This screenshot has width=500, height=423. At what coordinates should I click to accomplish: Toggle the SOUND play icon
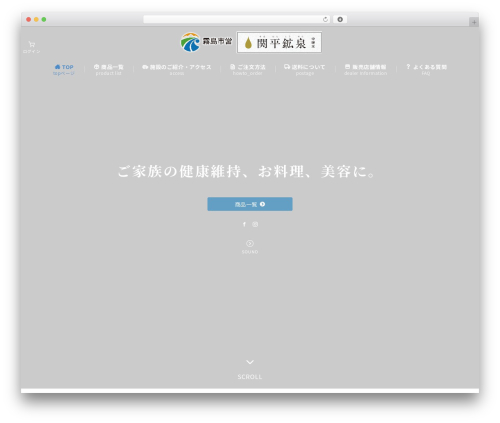(250, 244)
